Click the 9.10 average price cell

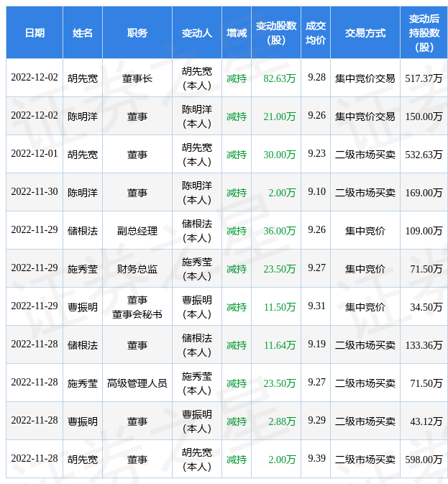[316, 192]
